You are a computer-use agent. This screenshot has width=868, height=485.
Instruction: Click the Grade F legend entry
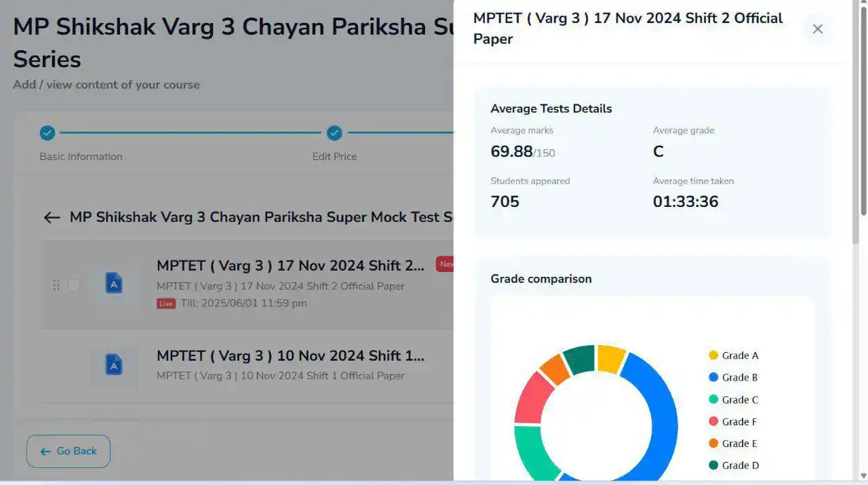(733, 421)
